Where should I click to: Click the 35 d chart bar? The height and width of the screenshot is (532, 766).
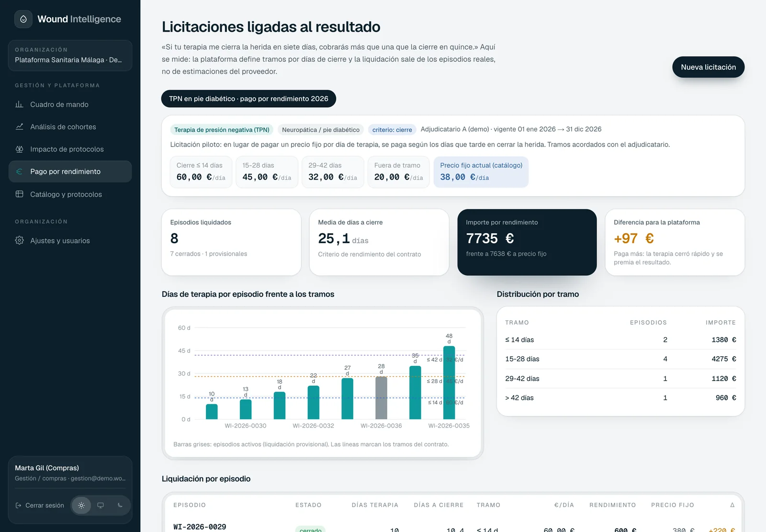415,393
